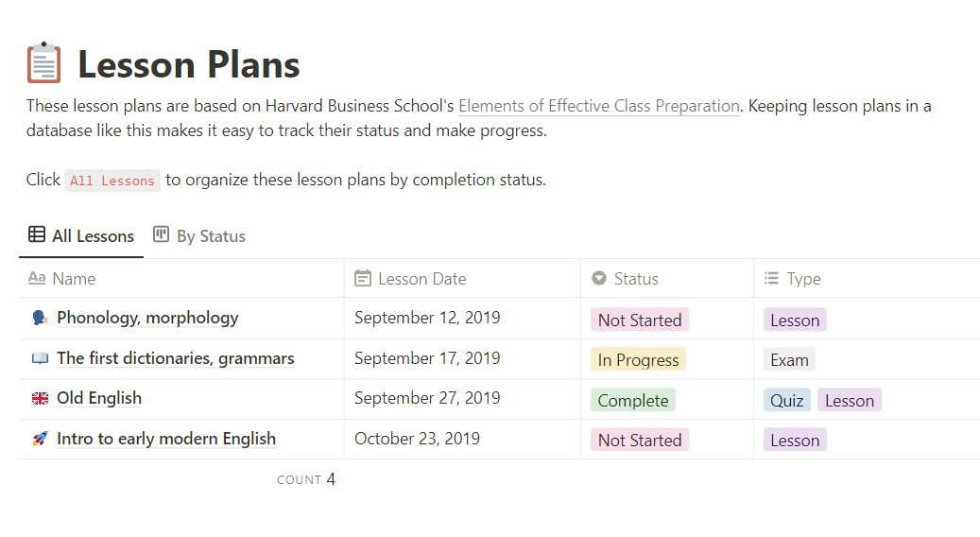Open the By Status board tab
This screenshot has width=980, height=537.
[x=199, y=236]
